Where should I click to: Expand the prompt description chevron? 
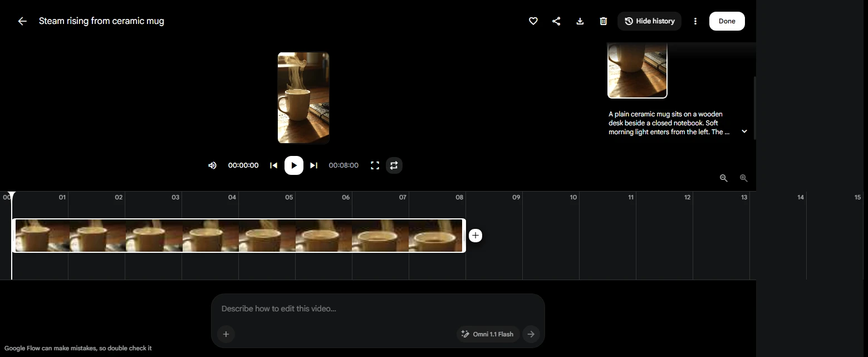(x=744, y=131)
